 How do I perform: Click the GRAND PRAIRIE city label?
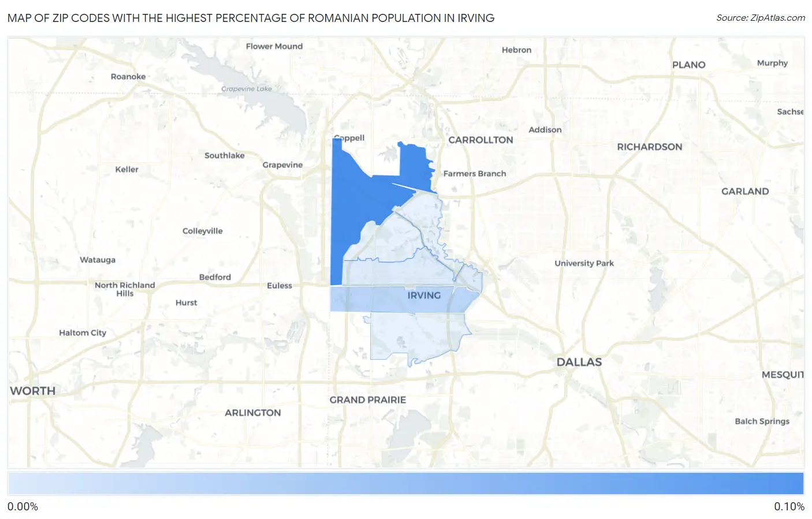click(368, 399)
